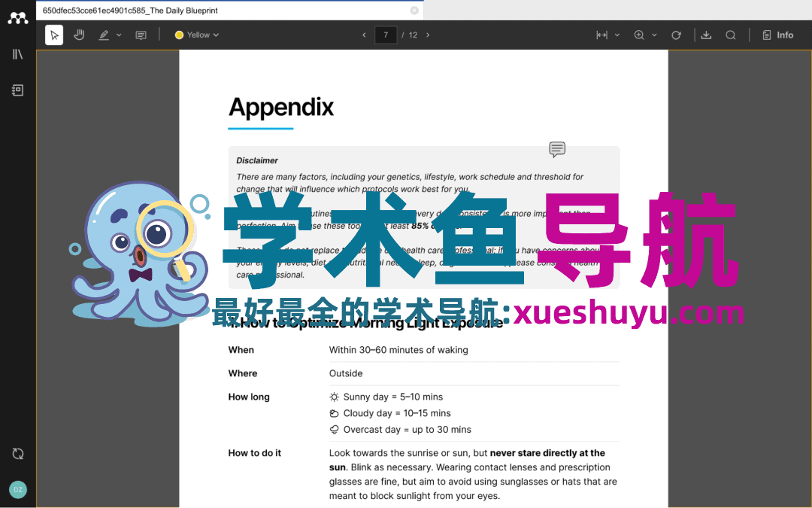Open search in document
This screenshot has height=508, width=812.
(730, 35)
